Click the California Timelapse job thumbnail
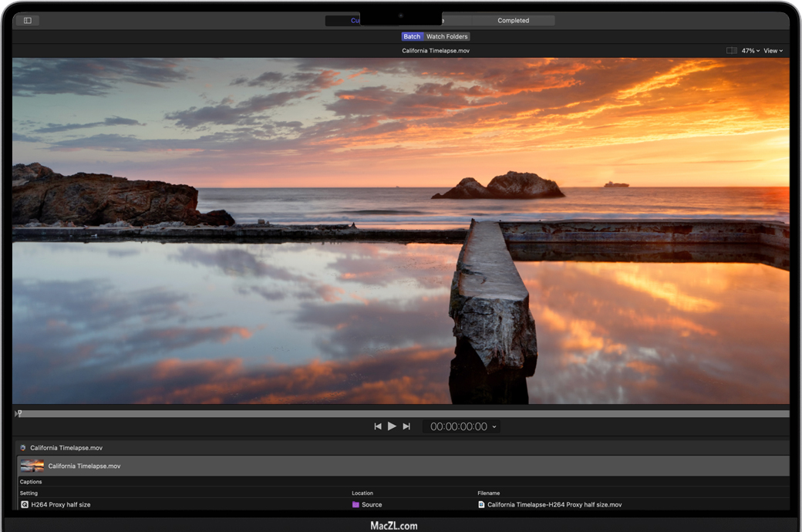The image size is (802, 532). pos(32,466)
